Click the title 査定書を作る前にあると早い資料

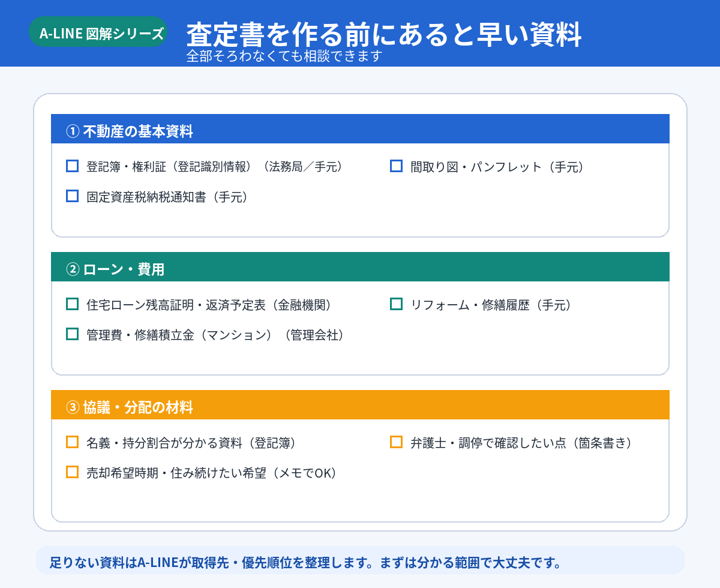(x=384, y=35)
